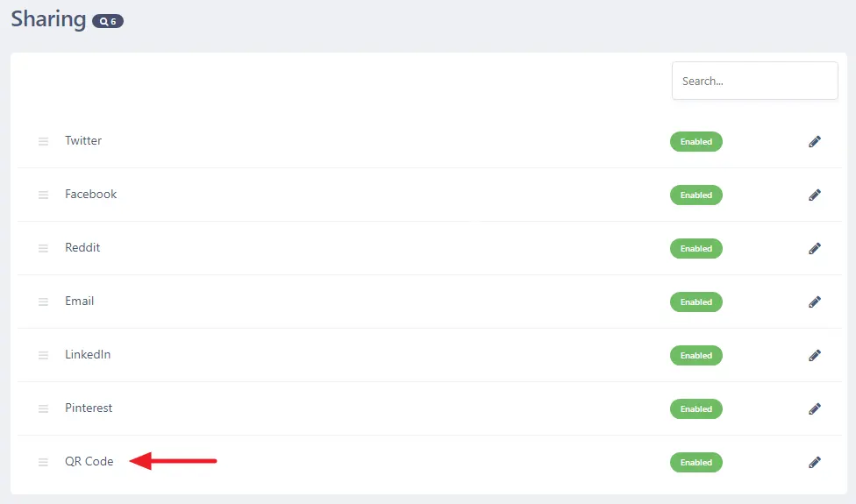Viewport: 856px width, 504px height.
Task: Edit the LinkedIn sharing option pencil
Action: (x=815, y=355)
